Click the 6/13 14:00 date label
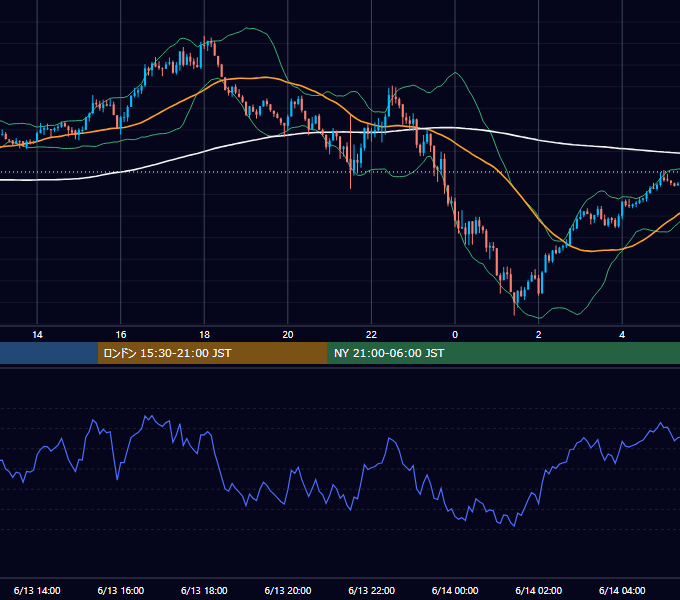 coord(37,590)
